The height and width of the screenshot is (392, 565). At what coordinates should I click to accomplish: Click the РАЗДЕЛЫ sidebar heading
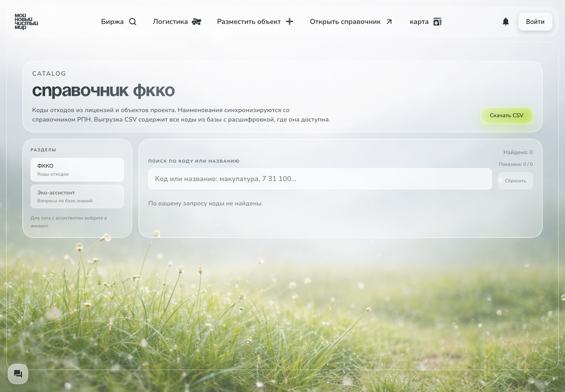pos(44,150)
